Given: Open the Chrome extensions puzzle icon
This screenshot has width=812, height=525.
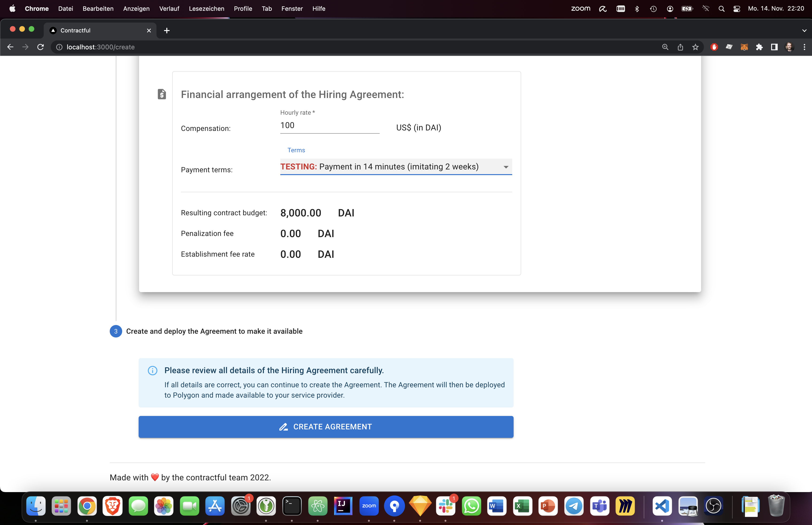Looking at the screenshot, I should (759, 47).
